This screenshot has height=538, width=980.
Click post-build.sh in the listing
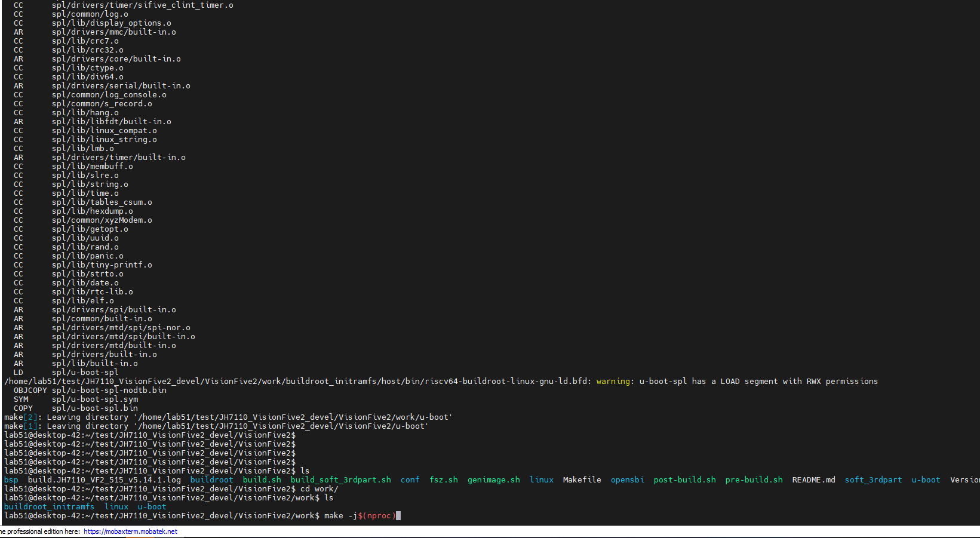(684, 479)
